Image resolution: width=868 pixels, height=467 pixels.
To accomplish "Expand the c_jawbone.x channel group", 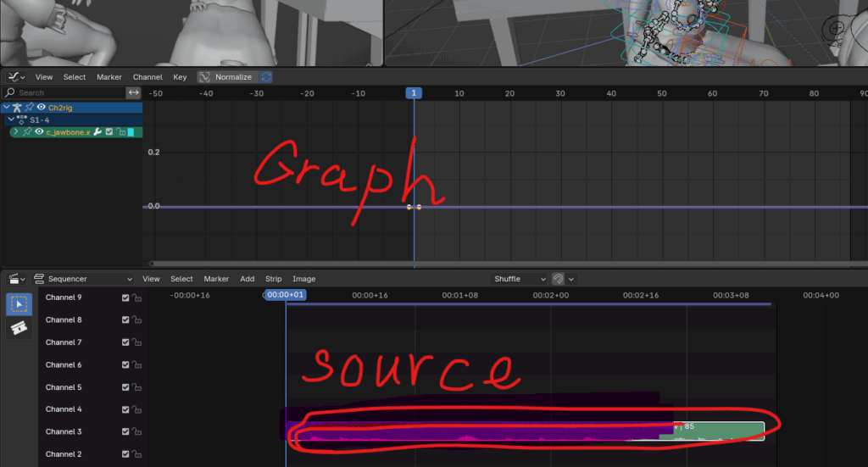I will click(15, 132).
